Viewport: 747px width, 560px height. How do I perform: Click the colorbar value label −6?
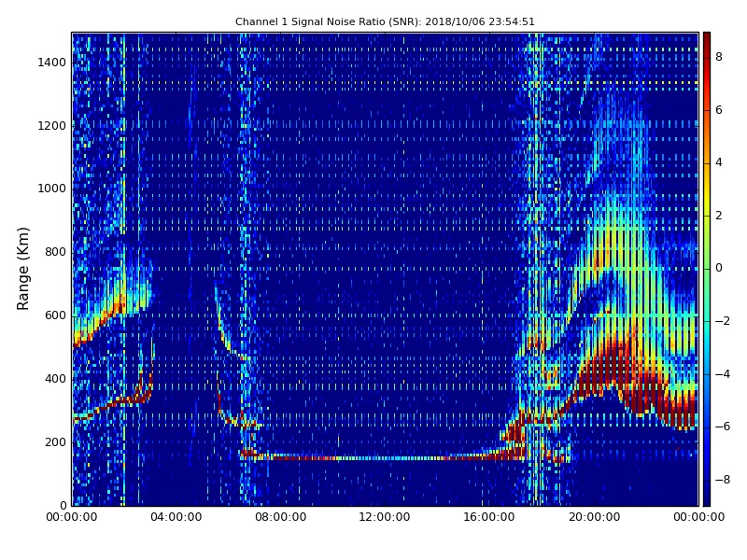coord(723,427)
